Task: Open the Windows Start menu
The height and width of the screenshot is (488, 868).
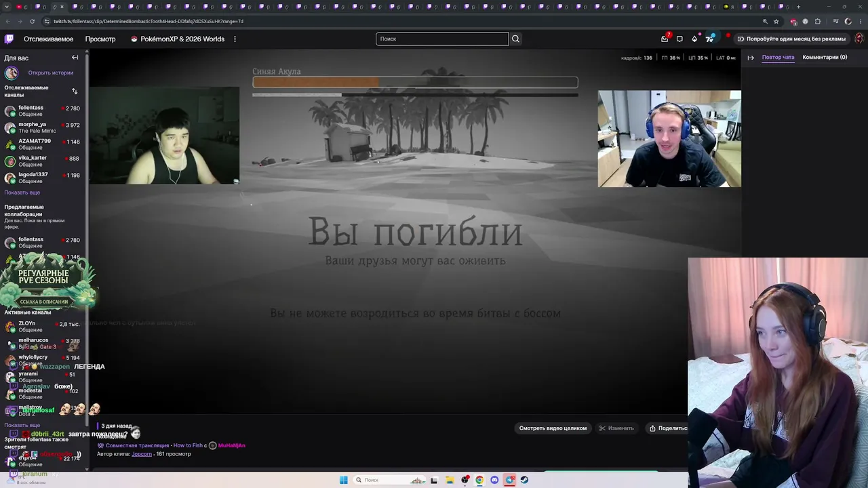Action: (x=344, y=480)
